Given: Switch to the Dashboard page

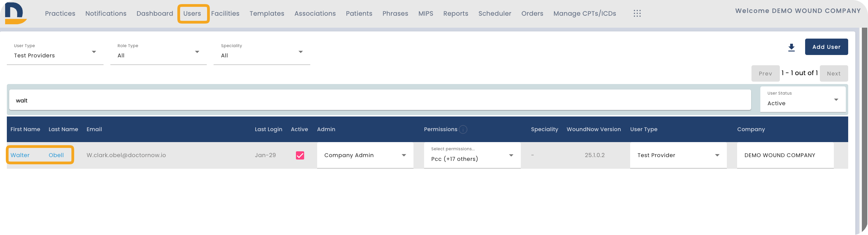Looking at the screenshot, I should pos(155,13).
